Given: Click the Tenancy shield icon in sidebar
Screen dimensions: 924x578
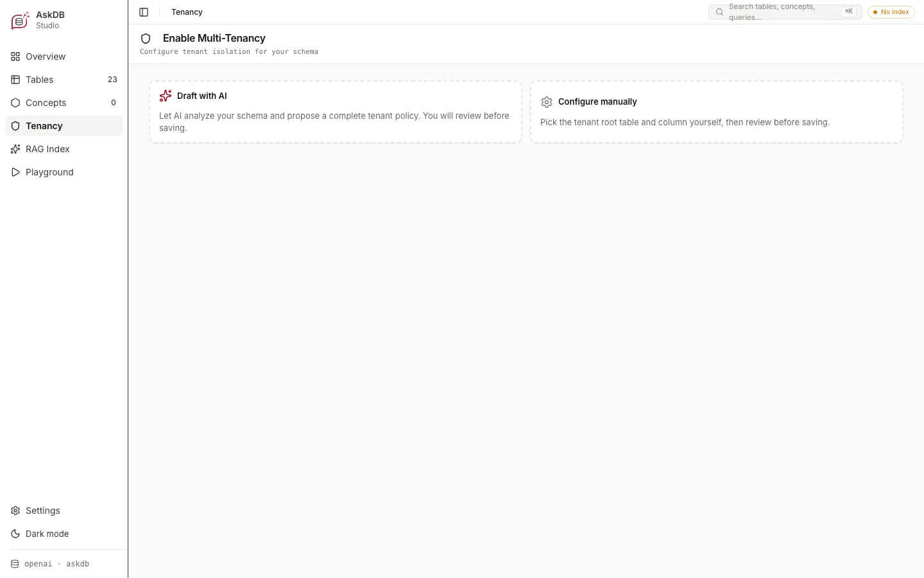Looking at the screenshot, I should (x=15, y=126).
